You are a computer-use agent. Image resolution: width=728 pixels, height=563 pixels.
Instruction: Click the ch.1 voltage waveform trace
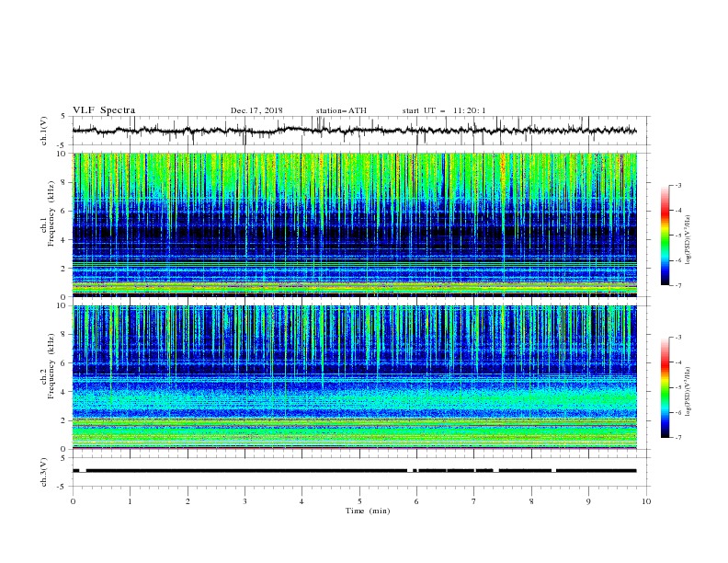pyautogui.click(x=354, y=131)
